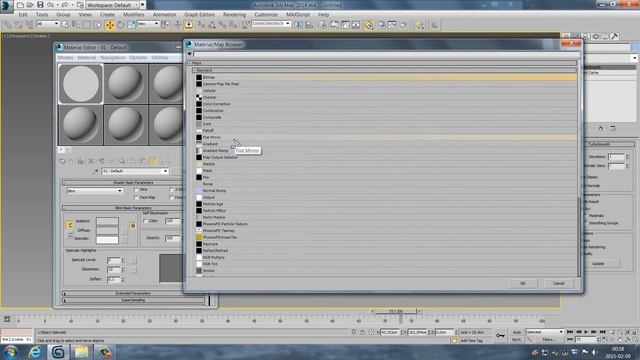Image resolution: width=640 pixels, height=360 pixels.
Task: Select the second sample sphere in top row
Action: [x=126, y=84]
